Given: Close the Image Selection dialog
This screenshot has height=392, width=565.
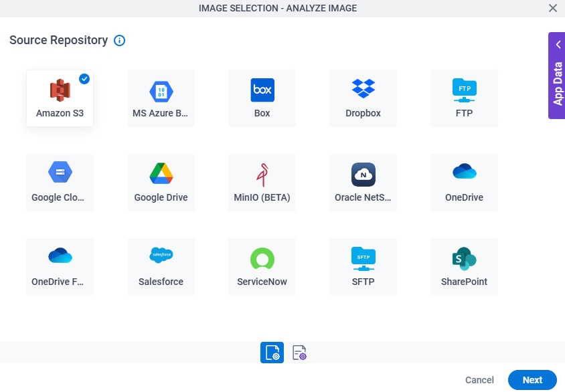Looking at the screenshot, I should (x=553, y=8).
